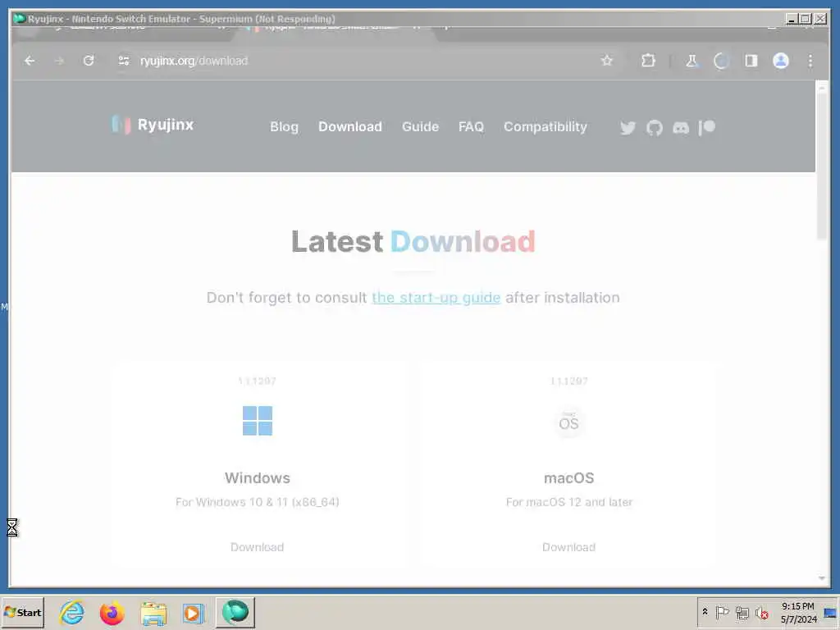Click the Windows download link
Image resolution: width=840 pixels, height=630 pixels.
tap(257, 547)
